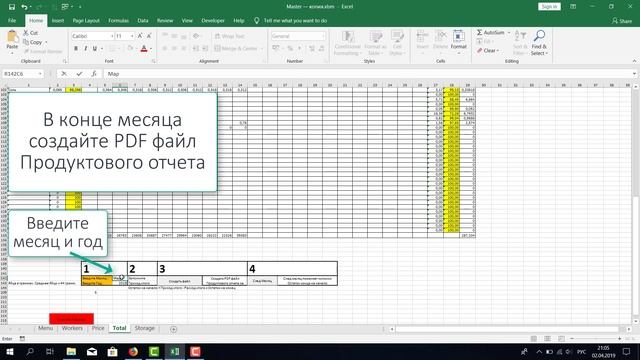Open the Menu sheet tab
This screenshot has width=640, height=360.
tap(46, 328)
